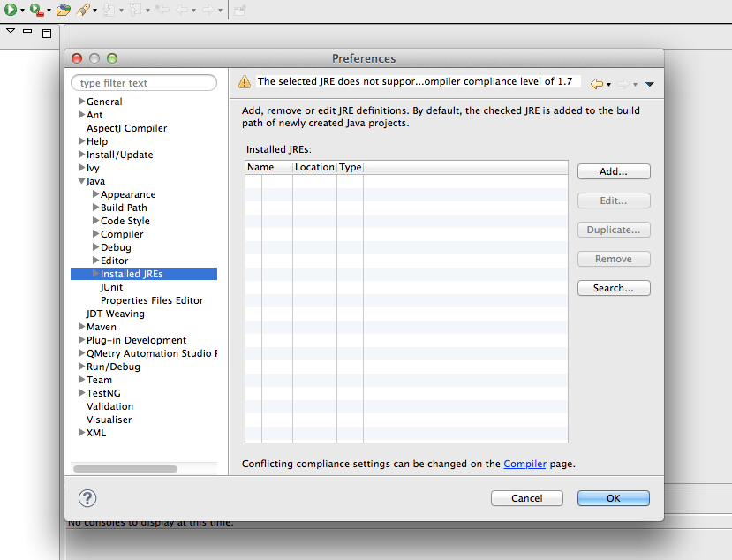Click the External Tools run icon
Screen dimensions: 732x560
(x=36, y=10)
